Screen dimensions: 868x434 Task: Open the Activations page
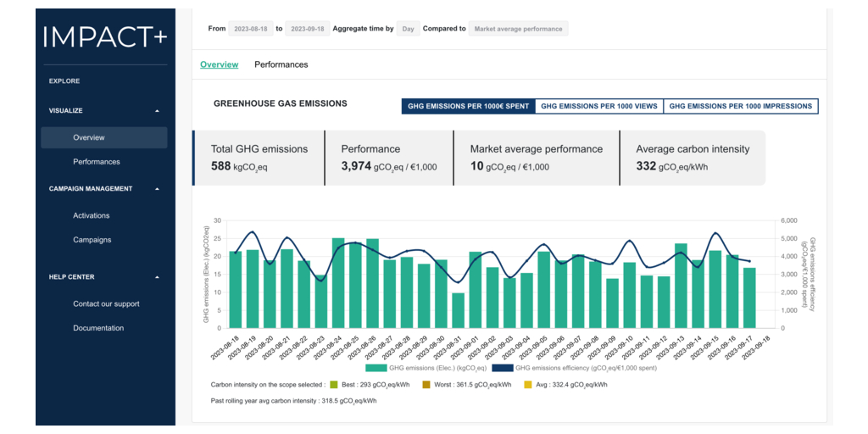(92, 216)
